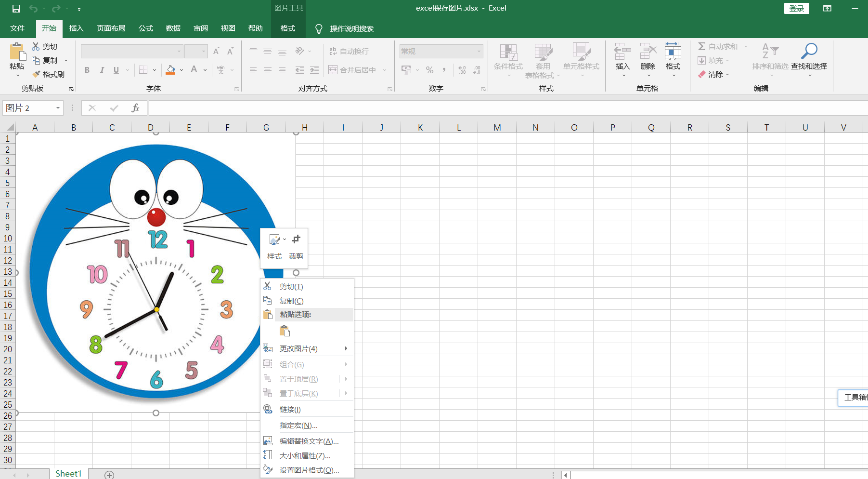Expand the Change Picture (更改图片) submenu arrow
This screenshot has width=868, height=479.
pos(346,348)
